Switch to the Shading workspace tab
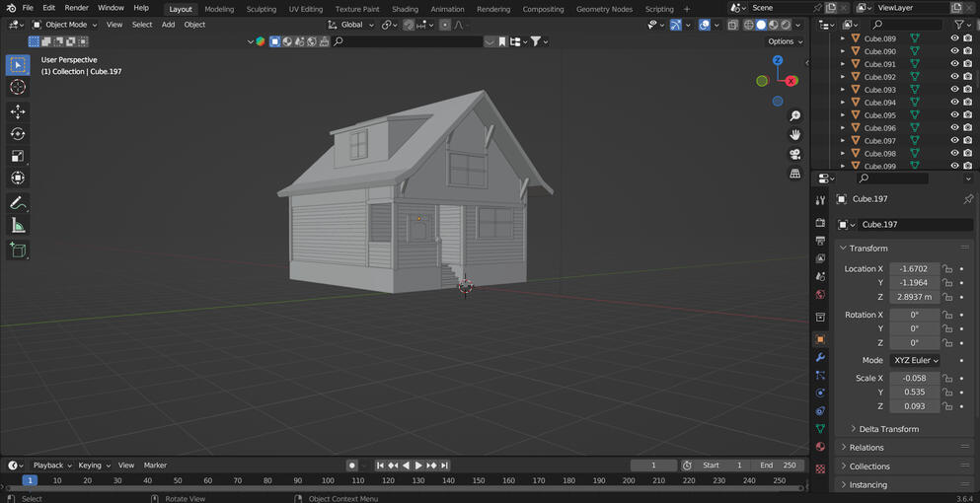 click(405, 10)
